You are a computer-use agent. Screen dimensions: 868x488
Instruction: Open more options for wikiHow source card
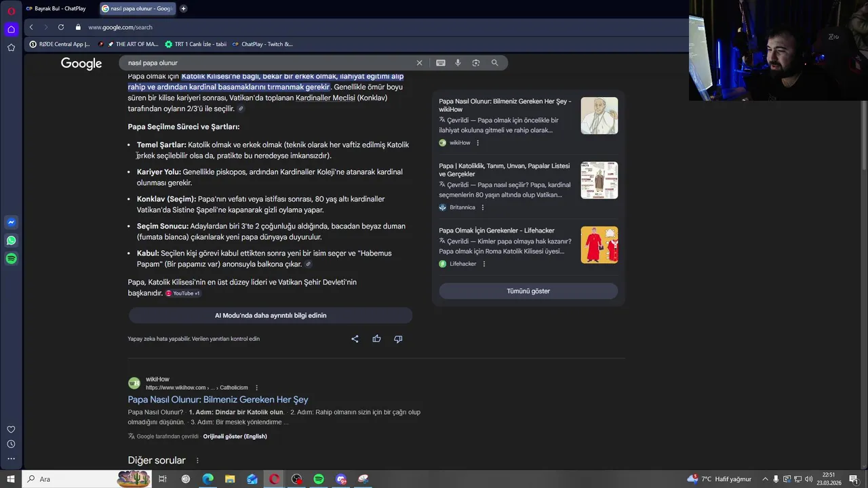(x=478, y=143)
